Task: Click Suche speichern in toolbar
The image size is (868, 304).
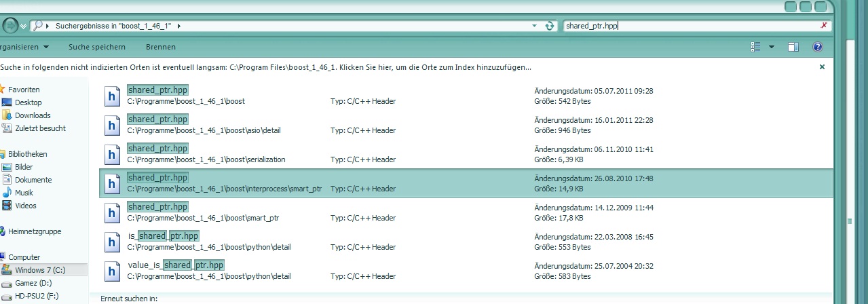Action: coord(97,47)
